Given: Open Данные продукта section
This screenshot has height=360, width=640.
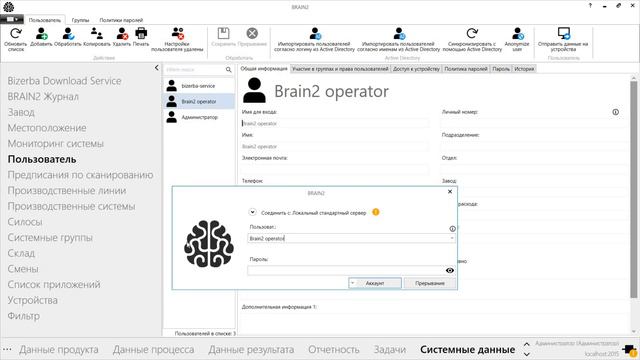Looking at the screenshot, I should (58, 350).
